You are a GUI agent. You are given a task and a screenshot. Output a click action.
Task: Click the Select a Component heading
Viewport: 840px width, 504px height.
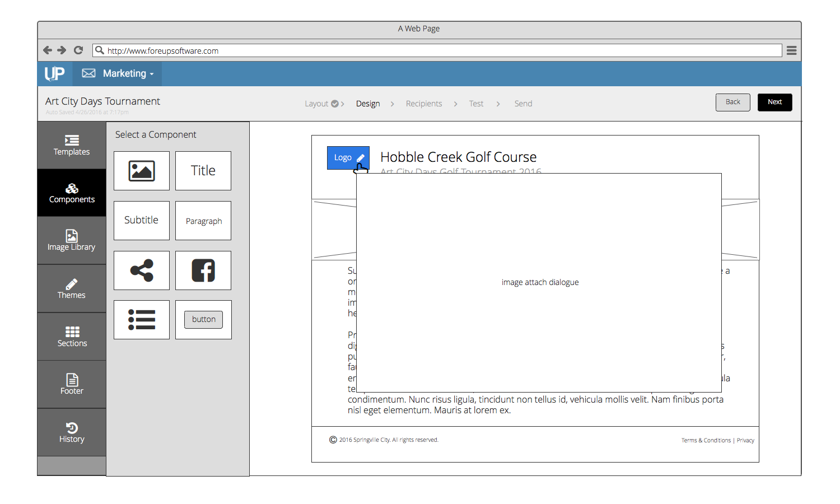pyautogui.click(x=156, y=134)
